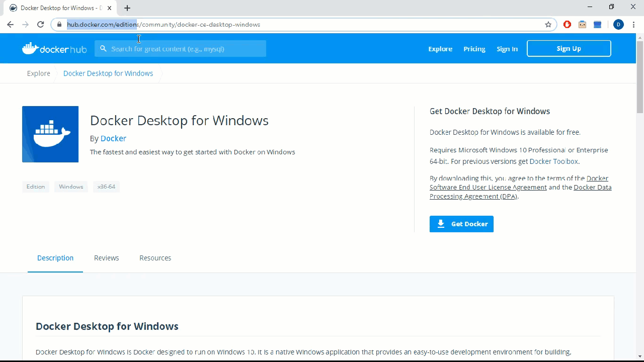Click the padlock site info icon
Viewport: 644px width, 362px height.
coord(59,24)
